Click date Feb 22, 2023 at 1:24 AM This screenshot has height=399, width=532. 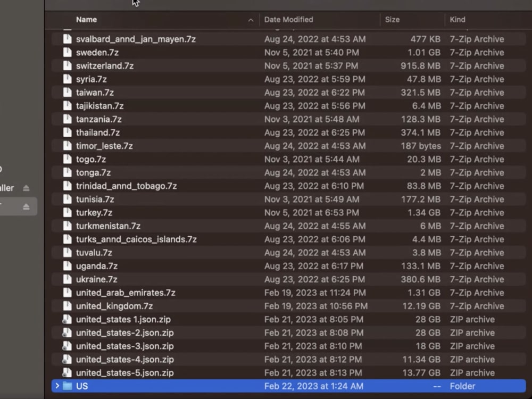(x=314, y=386)
